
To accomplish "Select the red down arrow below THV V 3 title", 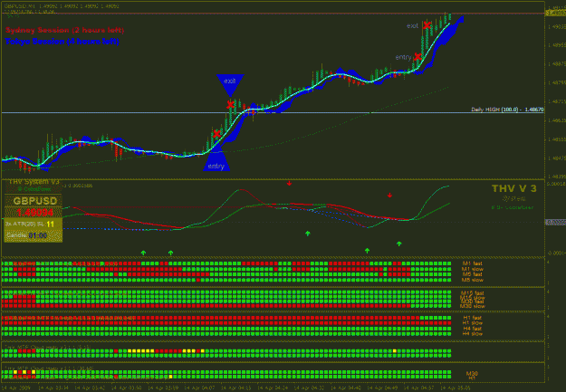I will point(389,196).
